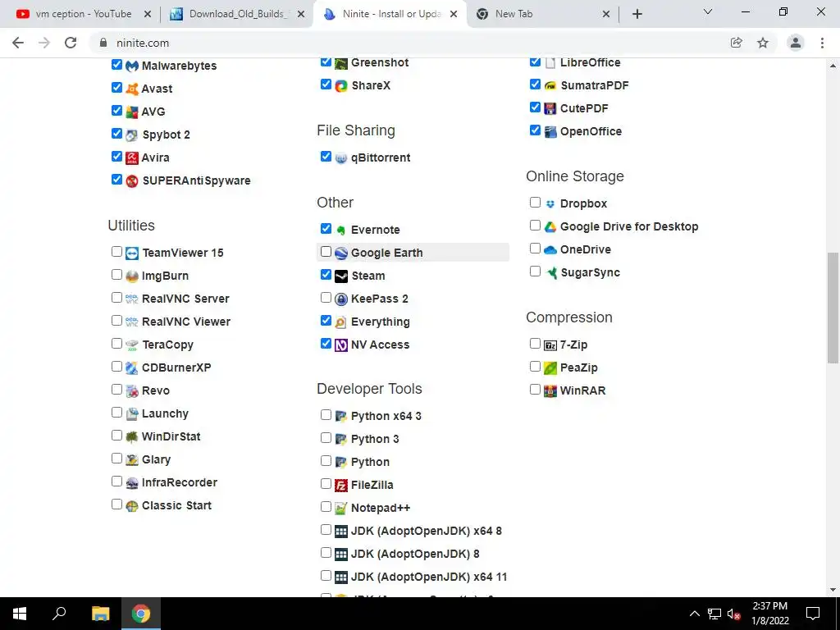Click the AVG app icon
Screen dimensions: 840x630
click(132, 112)
